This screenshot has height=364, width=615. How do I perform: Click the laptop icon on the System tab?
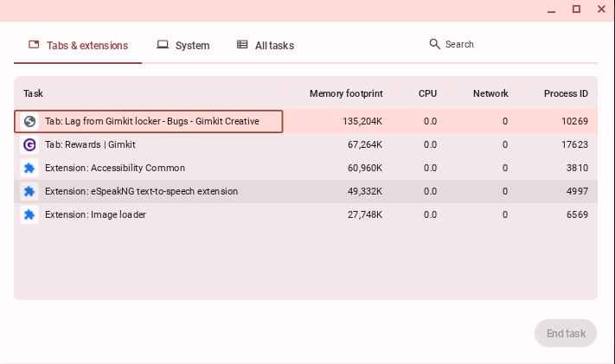coord(163,45)
